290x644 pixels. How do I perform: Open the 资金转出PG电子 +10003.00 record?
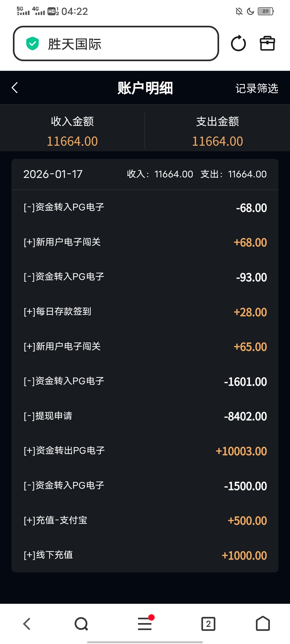pos(145,451)
